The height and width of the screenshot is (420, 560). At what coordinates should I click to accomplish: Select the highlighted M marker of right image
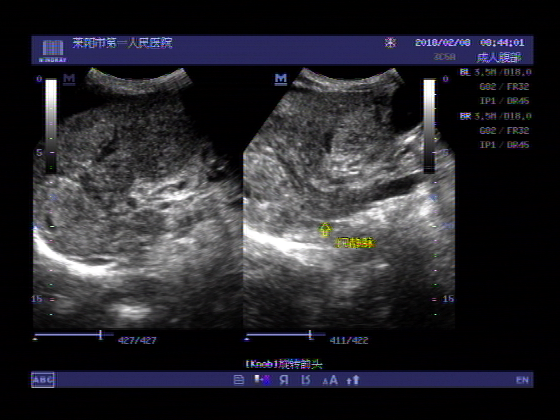[281, 79]
